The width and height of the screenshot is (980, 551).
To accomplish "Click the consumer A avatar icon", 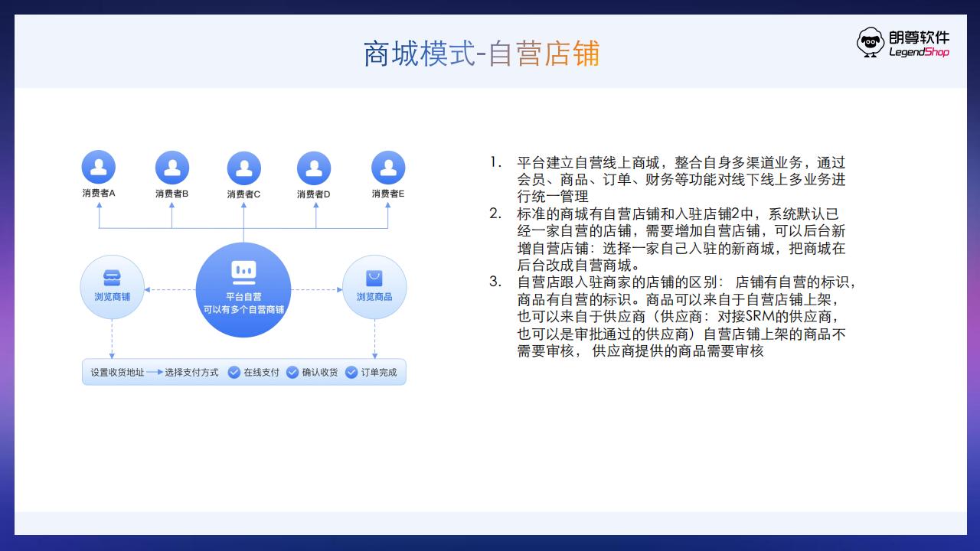I will (99, 167).
